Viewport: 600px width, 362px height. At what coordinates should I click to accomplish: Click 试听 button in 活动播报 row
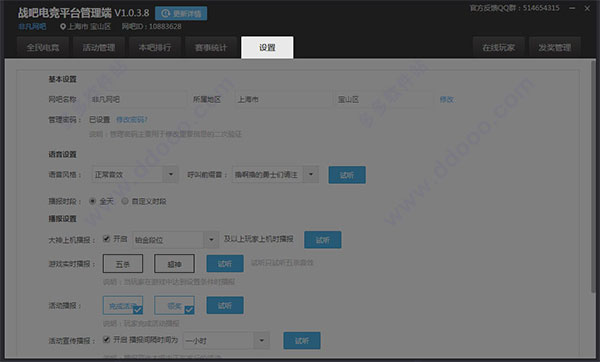click(225, 305)
